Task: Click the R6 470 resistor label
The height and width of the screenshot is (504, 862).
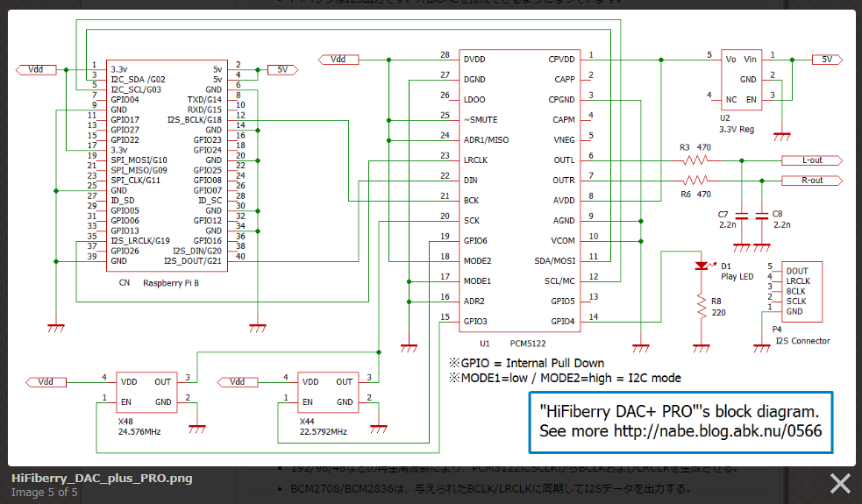Action: tap(695, 194)
